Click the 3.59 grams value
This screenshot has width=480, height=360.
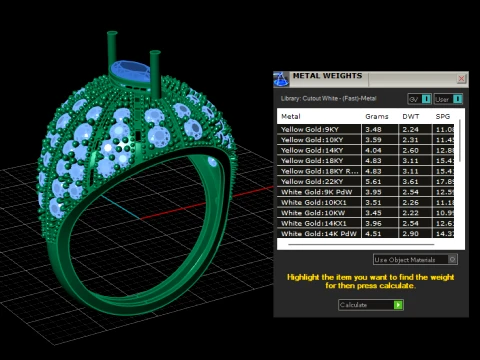tap(373, 140)
